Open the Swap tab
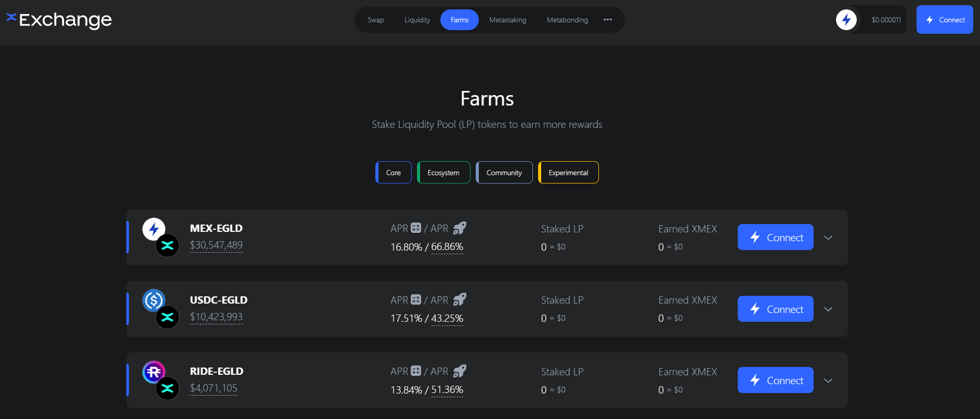The height and width of the screenshot is (419, 980). [375, 20]
